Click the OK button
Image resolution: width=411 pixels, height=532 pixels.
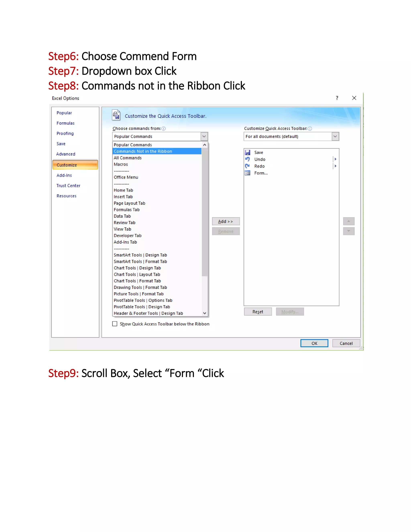point(314,343)
